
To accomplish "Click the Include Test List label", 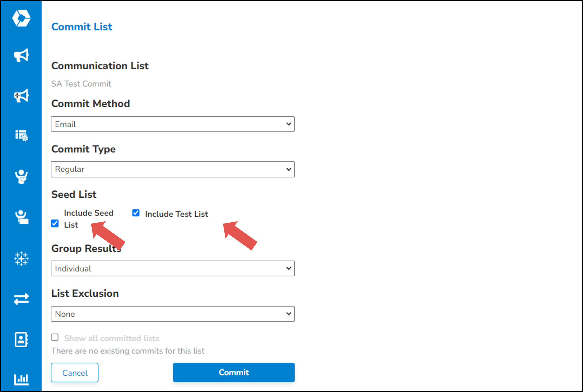I will [x=176, y=214].
